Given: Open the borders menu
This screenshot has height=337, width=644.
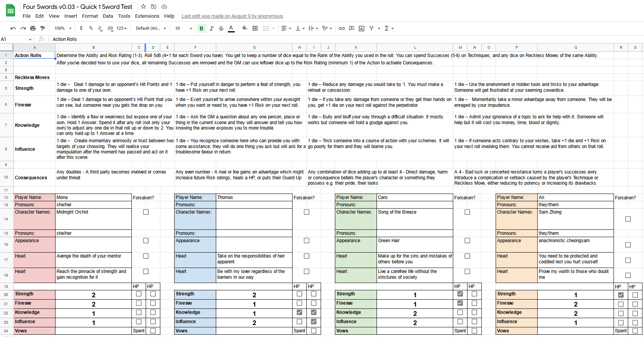Looking at the screenshot, I should tap(255, 28).
